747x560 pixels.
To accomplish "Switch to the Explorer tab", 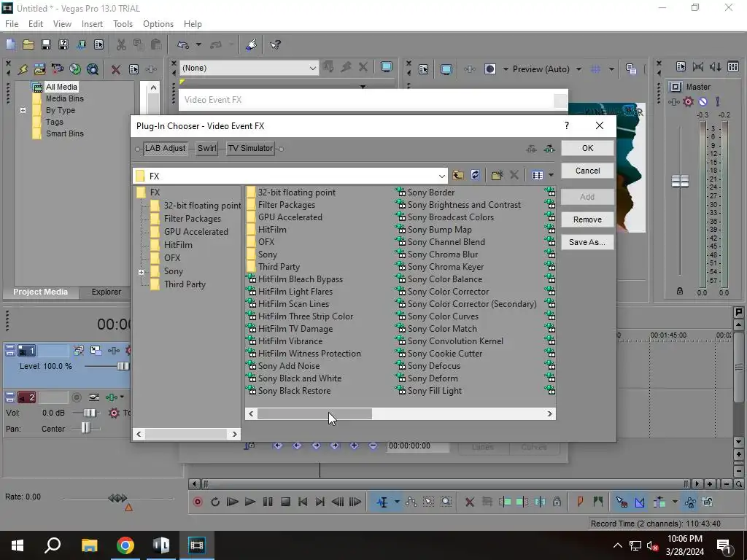I will click(107, 292).
